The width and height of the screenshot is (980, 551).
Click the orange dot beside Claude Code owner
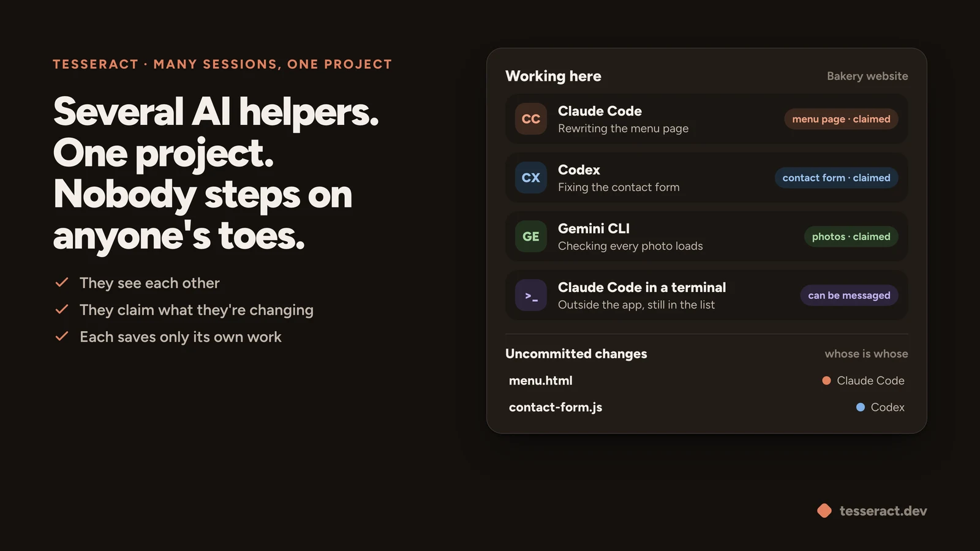pos(826,381)
